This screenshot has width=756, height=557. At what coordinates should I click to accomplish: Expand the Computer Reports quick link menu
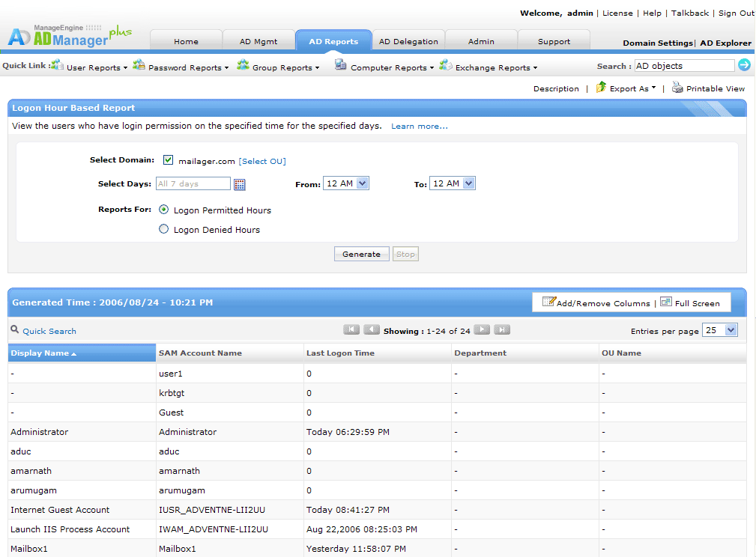[x=432, y=68]
